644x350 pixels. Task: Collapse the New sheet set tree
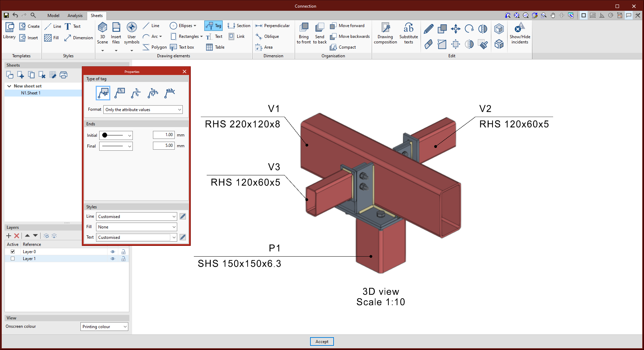point(9,86)
